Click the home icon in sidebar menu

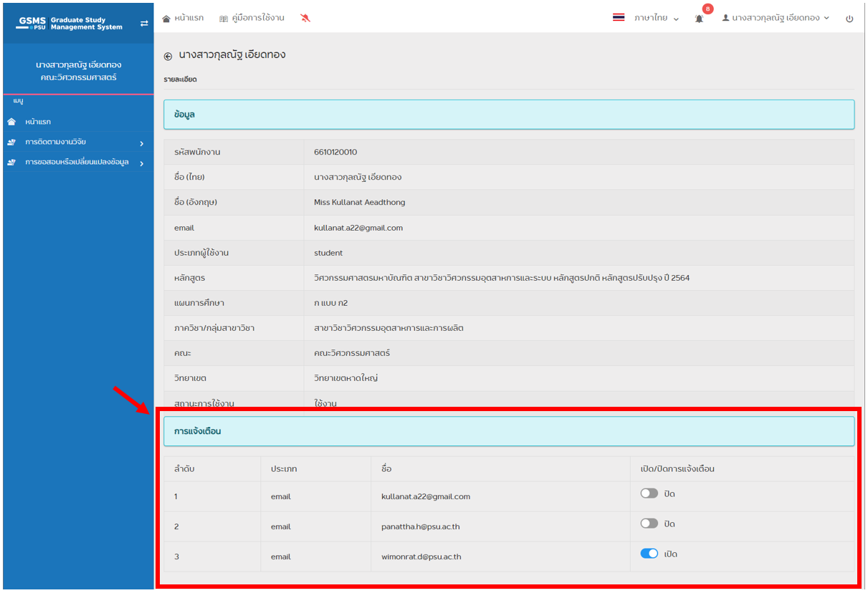tap(11, 122)
